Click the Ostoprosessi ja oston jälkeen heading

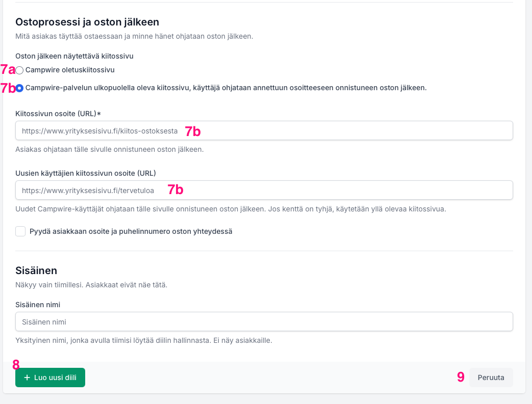pyautogui.click(x=87, y=22)
